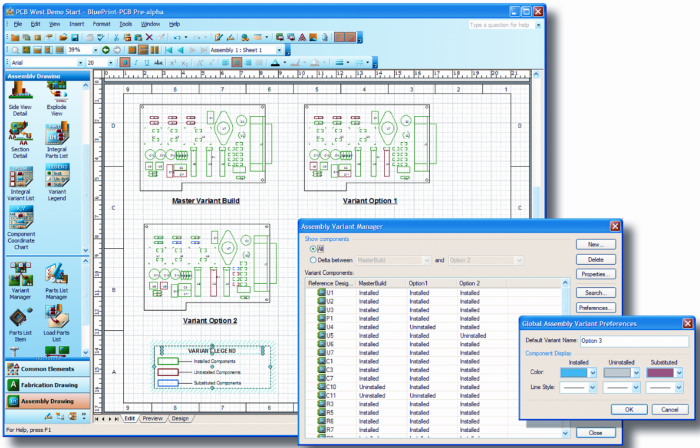Open the font size dropdown
The width and height of the screenshot is (700, 448).
[x=111, y=63]
